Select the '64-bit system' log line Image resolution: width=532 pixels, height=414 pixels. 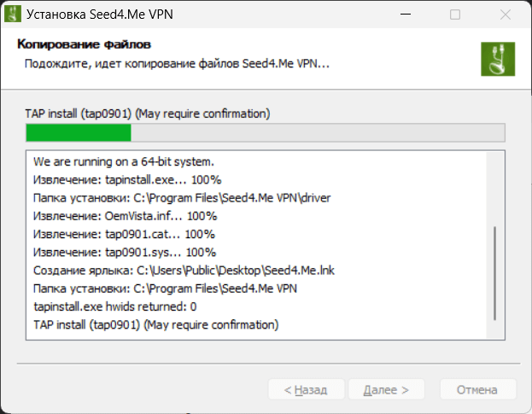(123, 160)
